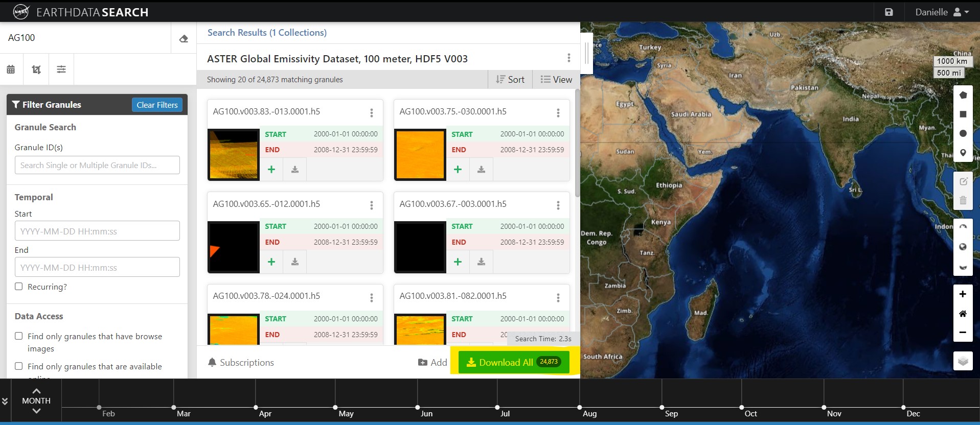Click the Clear Filters button
Image resolution: width=980 pixels, height=425 pixels.
coord(157,105)
